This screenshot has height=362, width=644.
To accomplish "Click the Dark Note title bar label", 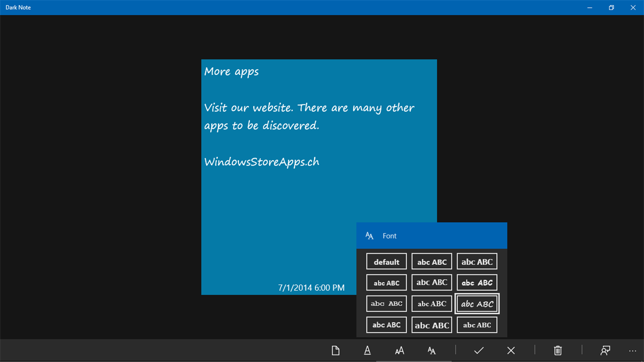I will click(x=18, y=7).
